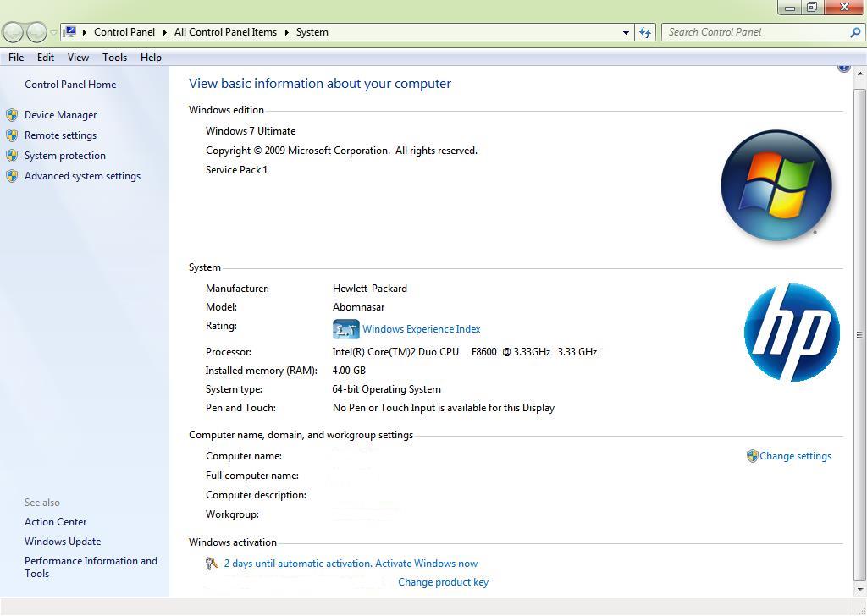Open Windows Update from See also

pos(63,542)
